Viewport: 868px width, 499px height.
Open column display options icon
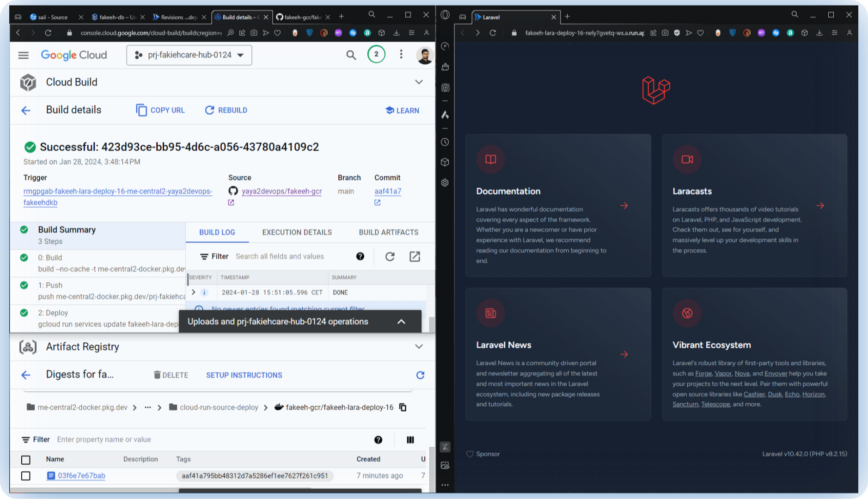410,440
